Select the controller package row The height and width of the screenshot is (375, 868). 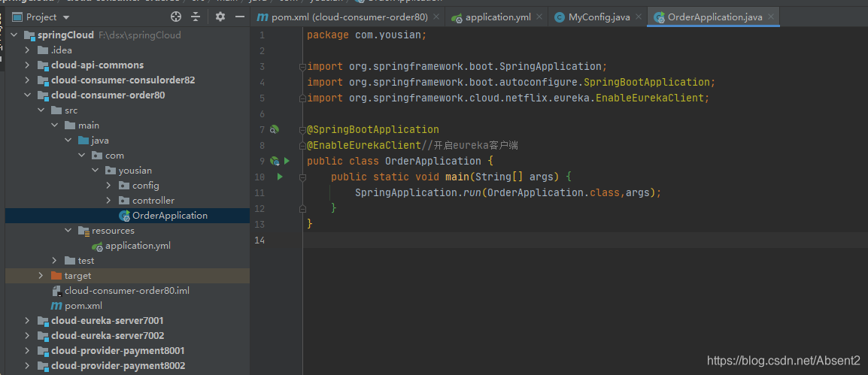(127, 200)
